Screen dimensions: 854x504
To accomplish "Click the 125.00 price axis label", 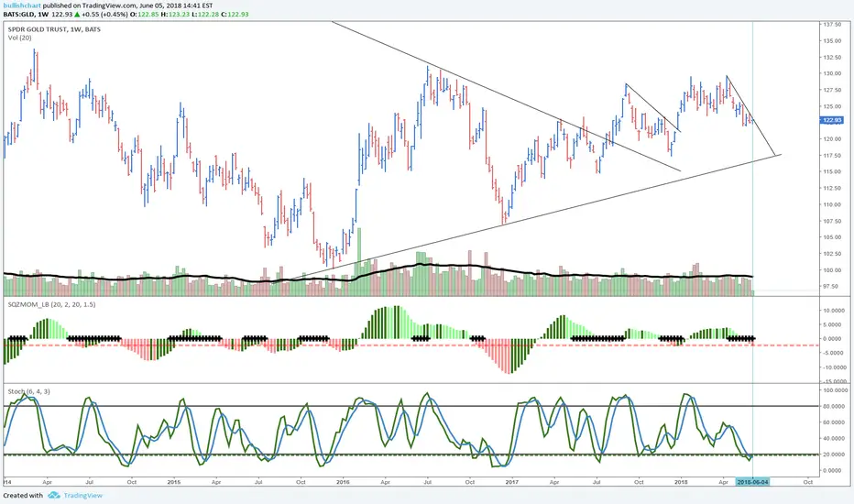I will point(831,106).
